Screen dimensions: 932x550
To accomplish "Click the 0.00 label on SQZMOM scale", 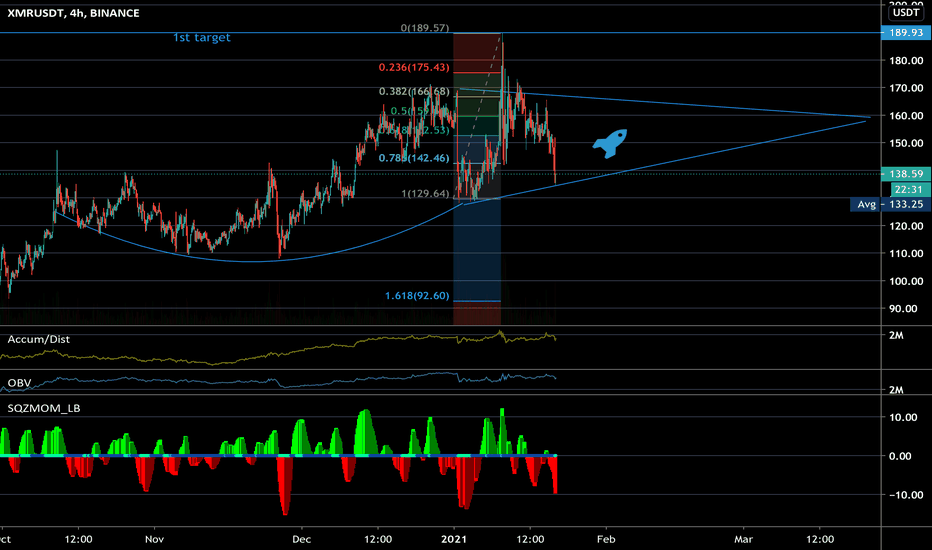I will tap(900, 456).
